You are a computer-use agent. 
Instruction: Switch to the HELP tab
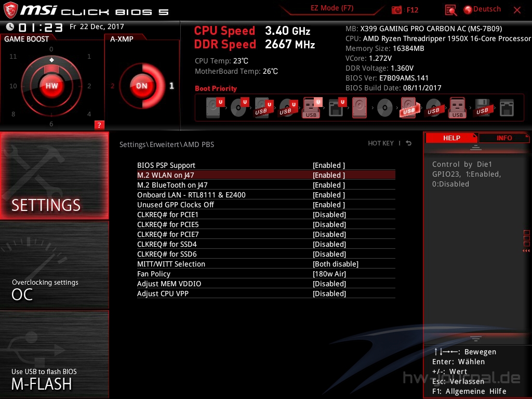tap(451, 138)
